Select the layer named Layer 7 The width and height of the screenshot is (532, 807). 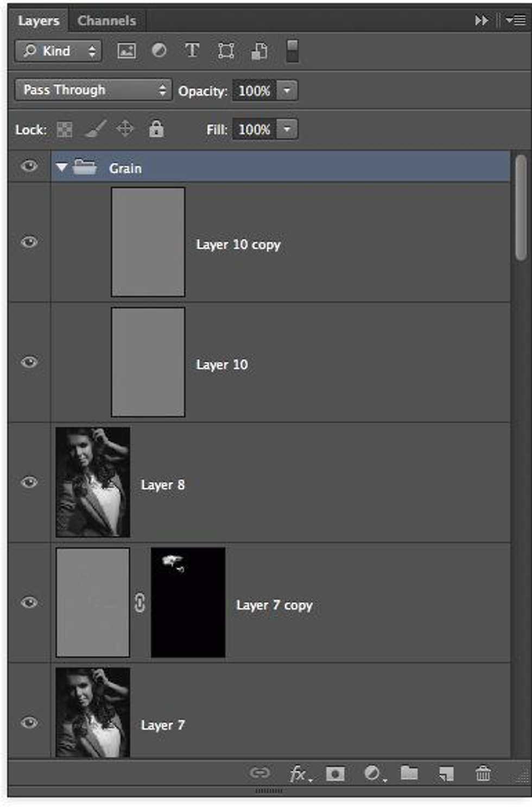click(x=163, y=725)
